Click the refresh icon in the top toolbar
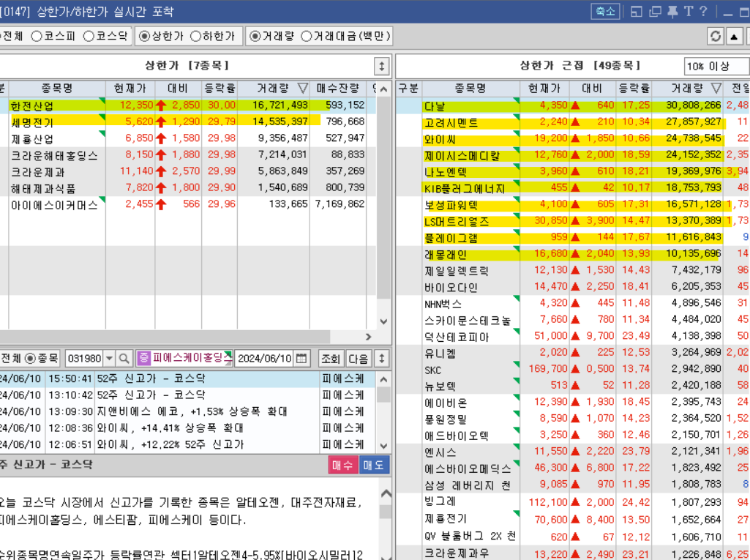The width and height of the screenshot is (750, 560). coord(716,36)
